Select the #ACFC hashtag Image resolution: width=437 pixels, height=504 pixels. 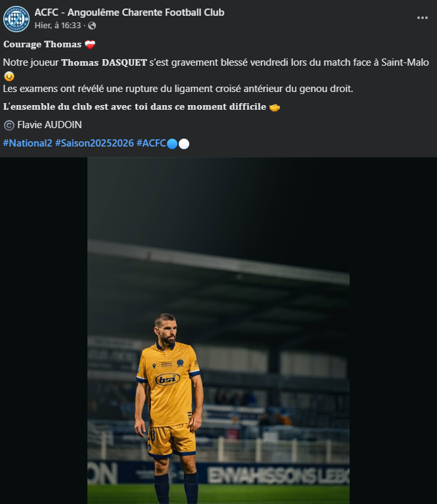pyautogui.click(x=151, y=143)
